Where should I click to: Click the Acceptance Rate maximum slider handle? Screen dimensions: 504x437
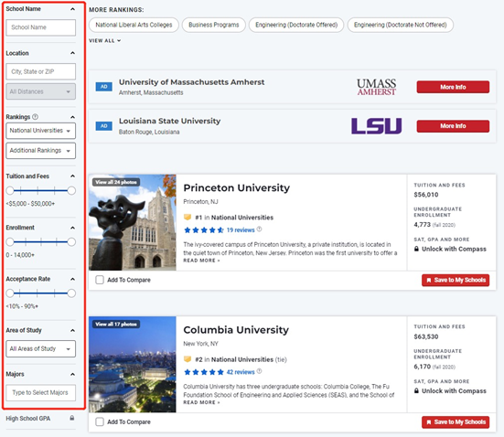[x=71, y=293]
